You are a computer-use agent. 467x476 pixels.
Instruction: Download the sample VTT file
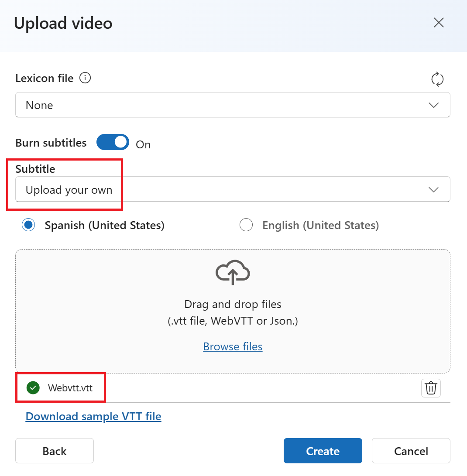(93, 416)
